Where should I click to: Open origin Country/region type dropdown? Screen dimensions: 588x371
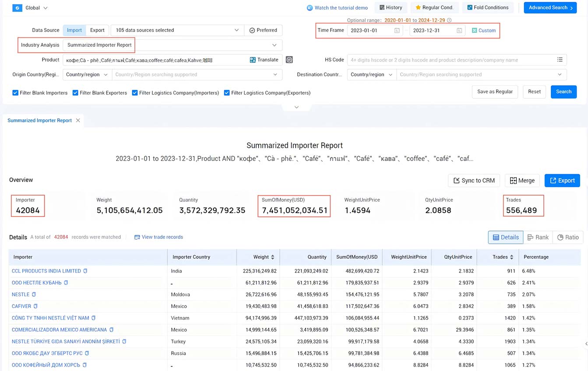[x=87, y=74]
